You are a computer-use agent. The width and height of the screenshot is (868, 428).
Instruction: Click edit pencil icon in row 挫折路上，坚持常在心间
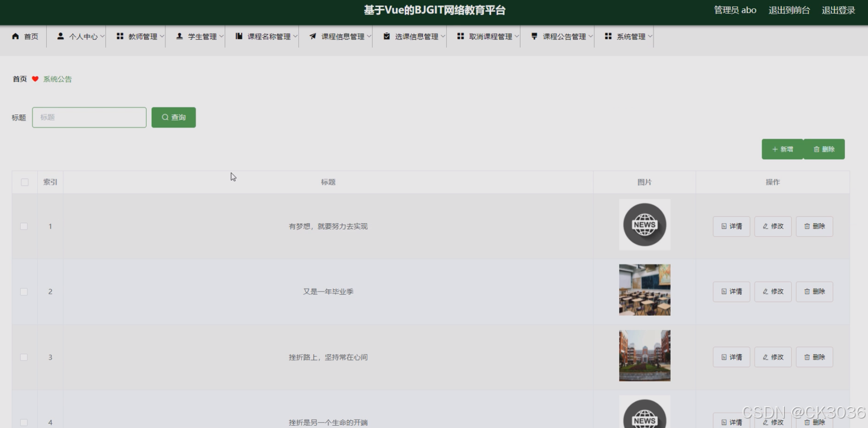[765, 357]
